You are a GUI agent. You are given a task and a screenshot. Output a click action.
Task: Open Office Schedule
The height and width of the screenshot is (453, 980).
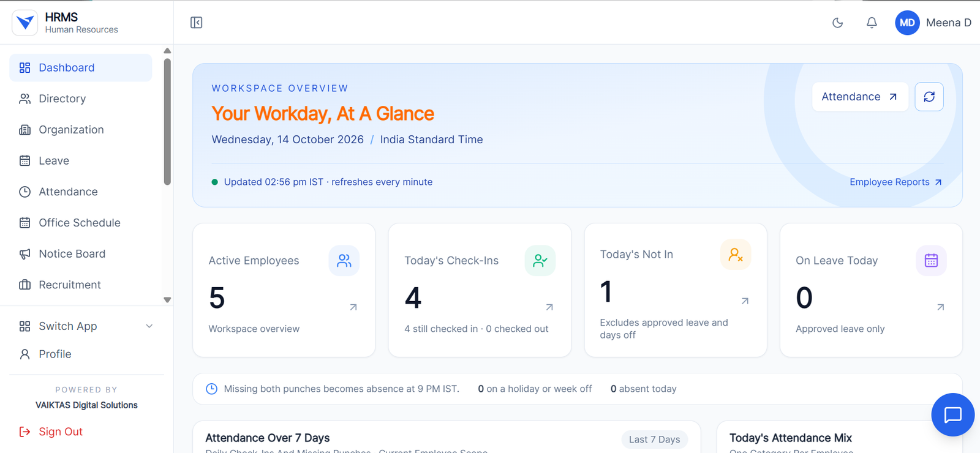[x=81, y=223]
